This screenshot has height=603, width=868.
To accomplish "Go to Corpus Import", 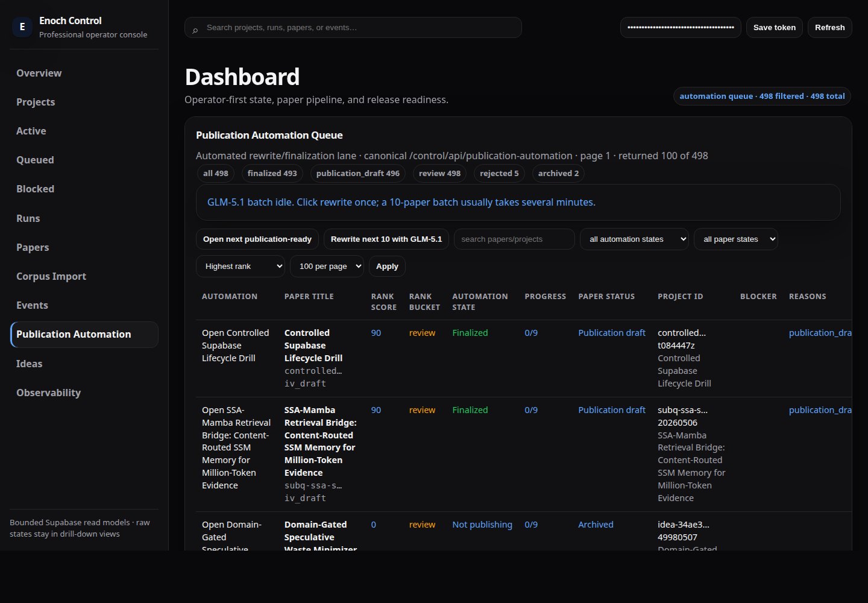I will point(84,276).
